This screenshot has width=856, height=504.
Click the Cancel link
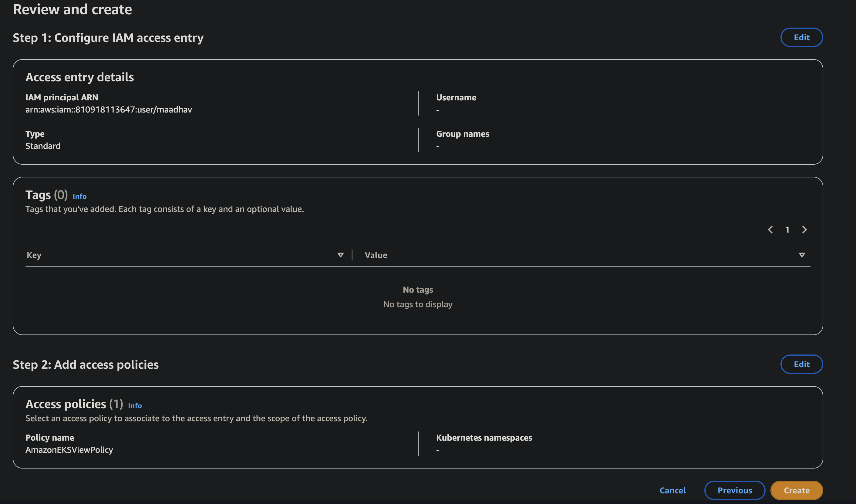point(672,490)
